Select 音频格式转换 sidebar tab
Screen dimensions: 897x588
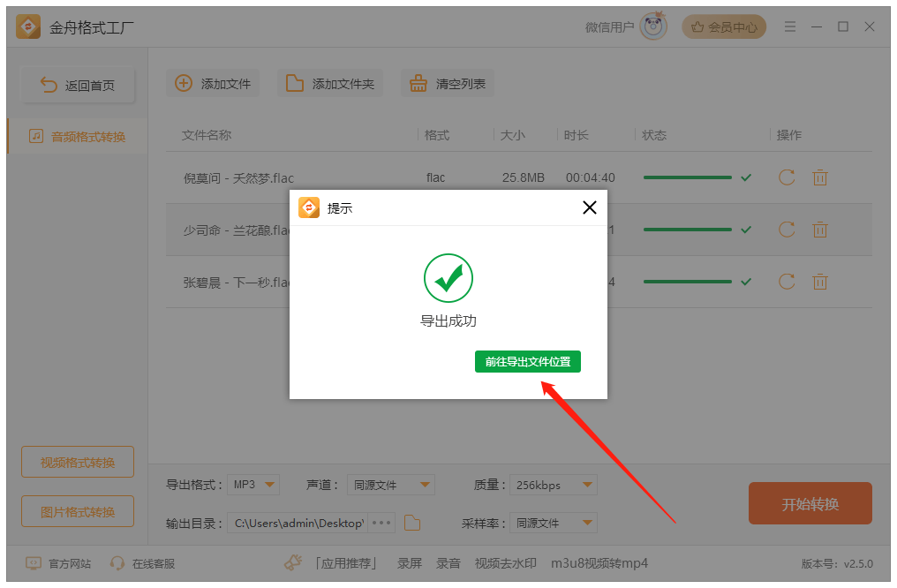coord(78,137)
